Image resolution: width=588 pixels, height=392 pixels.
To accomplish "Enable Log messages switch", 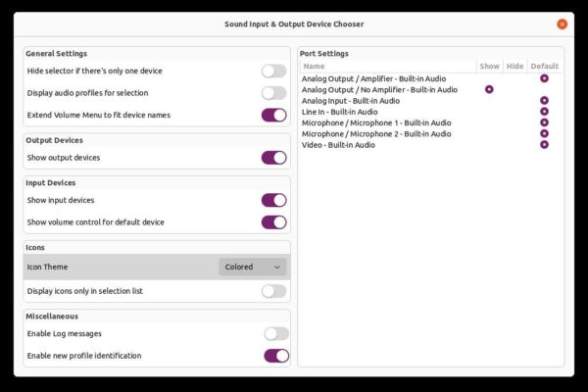I will click(276, 334).
